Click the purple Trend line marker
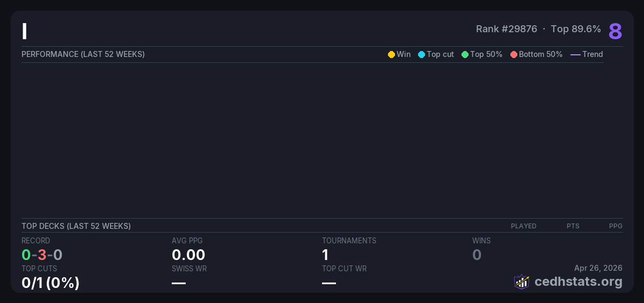 point(575,54)
